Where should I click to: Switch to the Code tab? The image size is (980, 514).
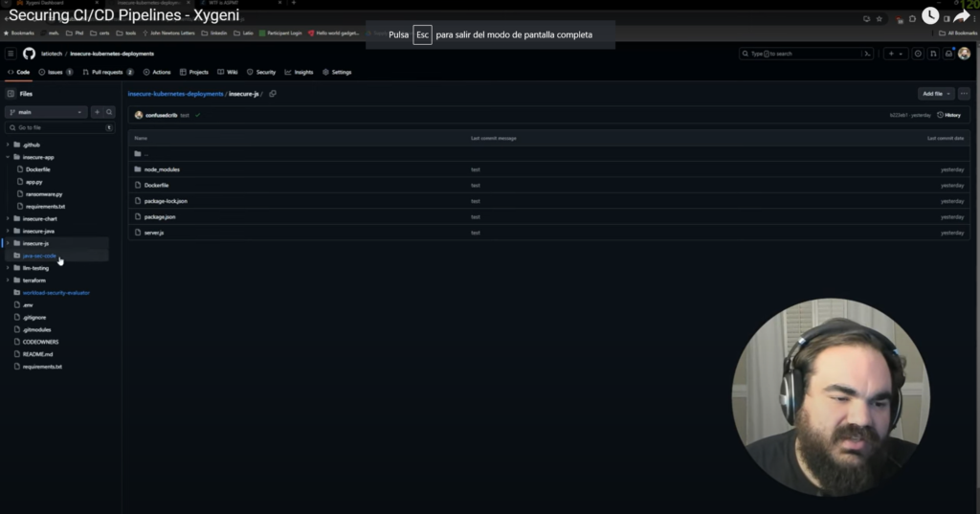[19, 72]
